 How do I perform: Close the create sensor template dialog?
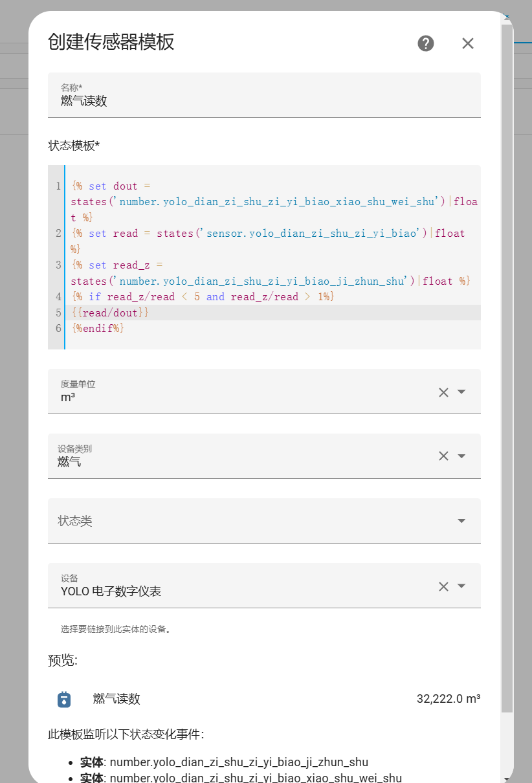click(x=468, y=43)
